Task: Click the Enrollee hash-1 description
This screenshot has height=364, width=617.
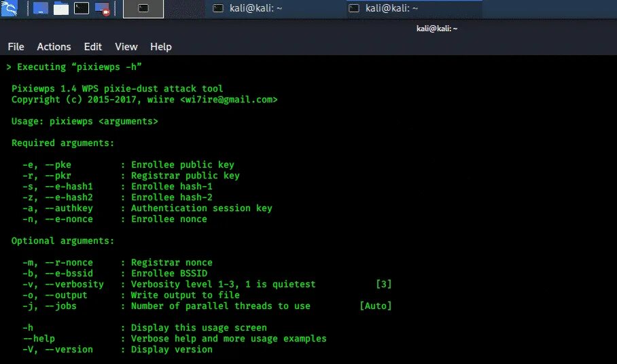Action: click(x=171, y=186)
